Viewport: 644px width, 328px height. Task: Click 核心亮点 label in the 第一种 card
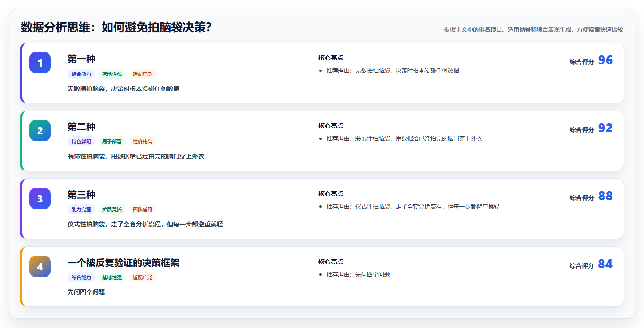pyautogui.click(x=331, y=58)
